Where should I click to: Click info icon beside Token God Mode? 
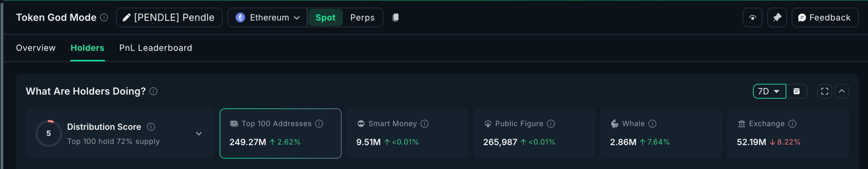[x=104, y=17]
